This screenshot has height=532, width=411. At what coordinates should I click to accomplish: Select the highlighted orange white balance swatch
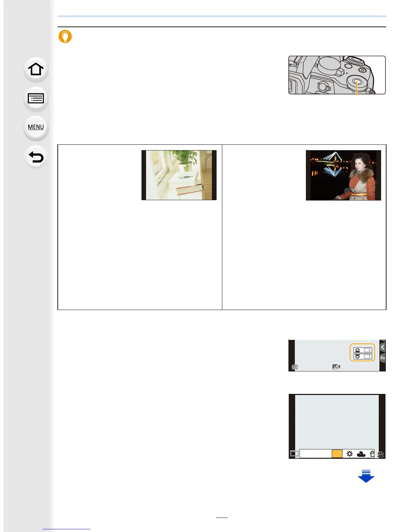pos(337,454)
